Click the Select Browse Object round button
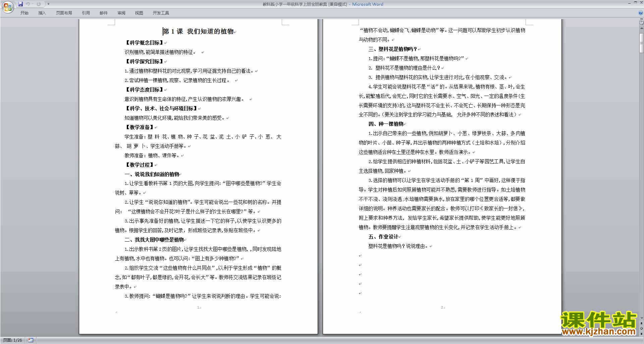The height and width of the screenshot is (344, 644). pyautogui.click(x=642, y=329)
